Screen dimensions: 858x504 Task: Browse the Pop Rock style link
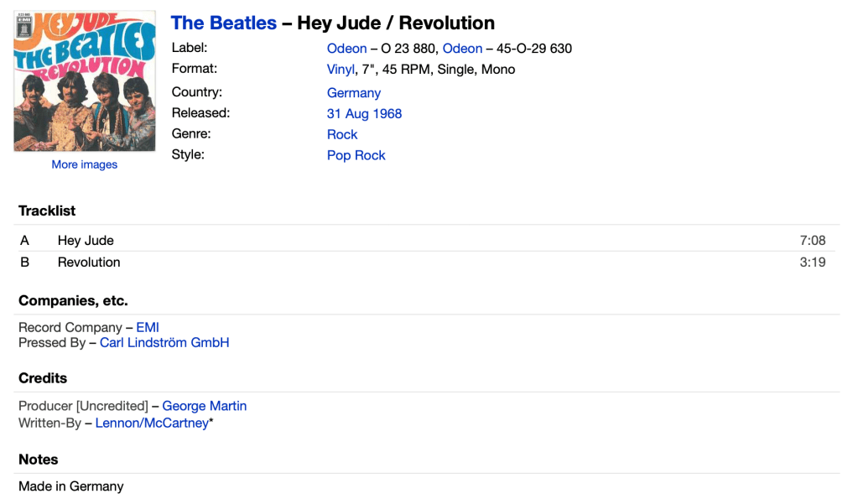(356, 155)
